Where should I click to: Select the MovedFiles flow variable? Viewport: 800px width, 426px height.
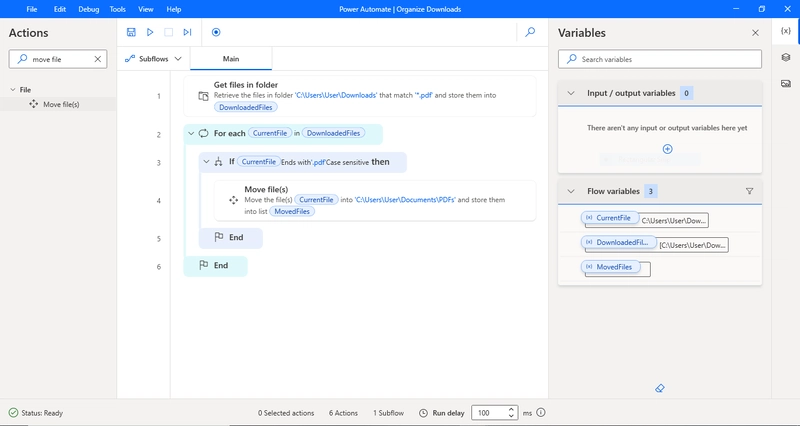click(x=611, y=267)
